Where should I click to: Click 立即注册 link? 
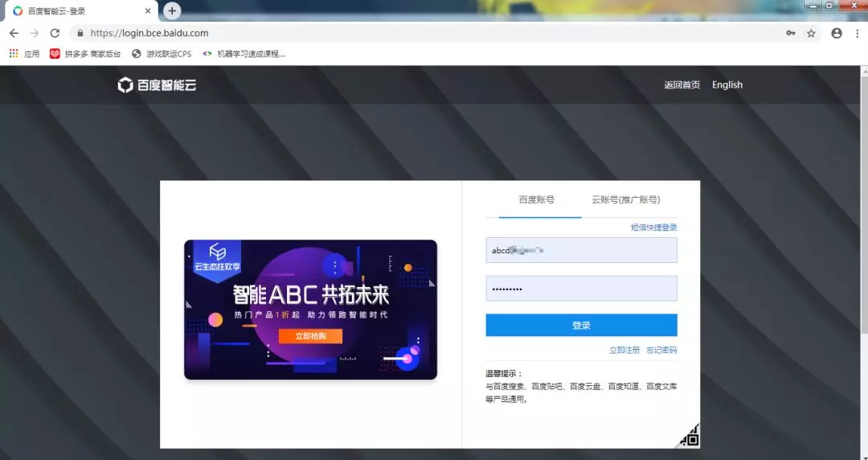click(624, 351)
